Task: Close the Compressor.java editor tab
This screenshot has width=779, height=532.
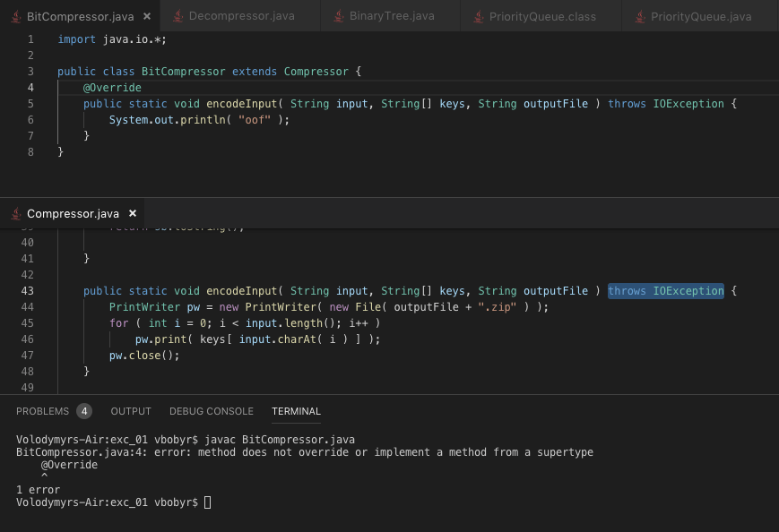Action: [132, 213]
